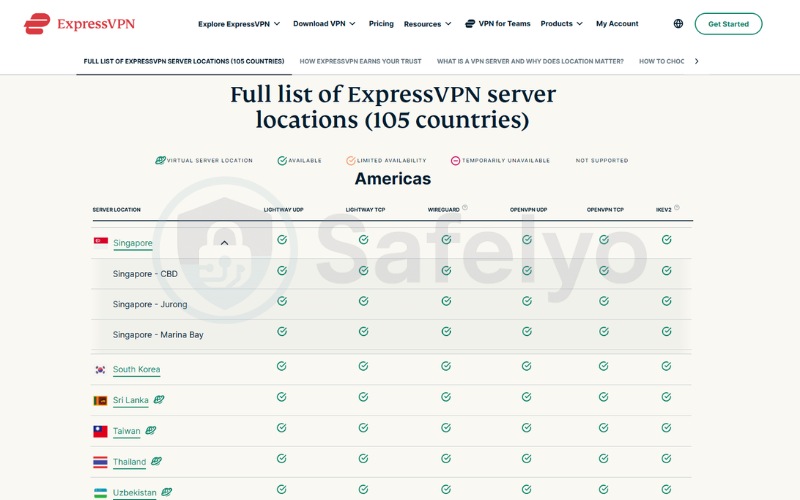Click the OpenVPN TCP column header
Viewport: 800px width, 500px height.
(x=605, y=210)
